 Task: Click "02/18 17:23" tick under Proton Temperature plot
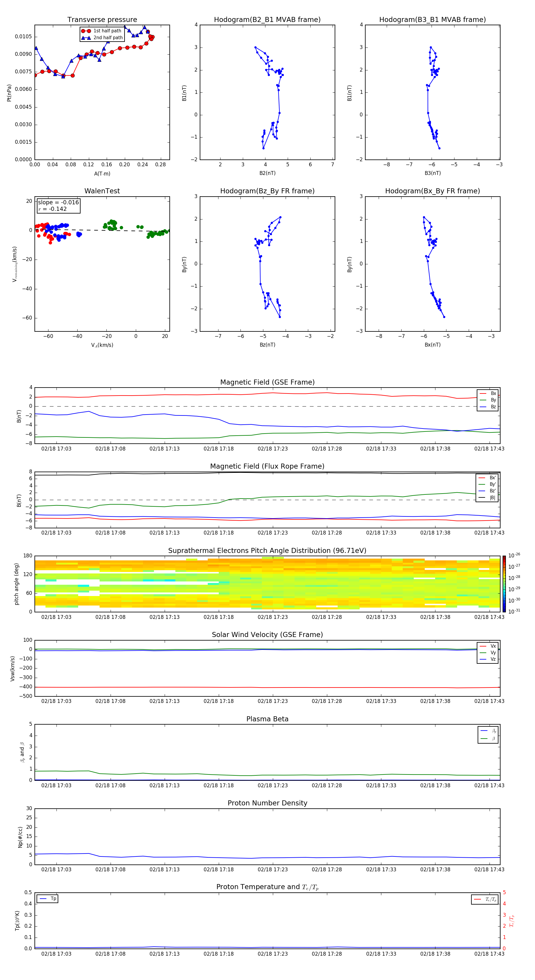[273, 954]
